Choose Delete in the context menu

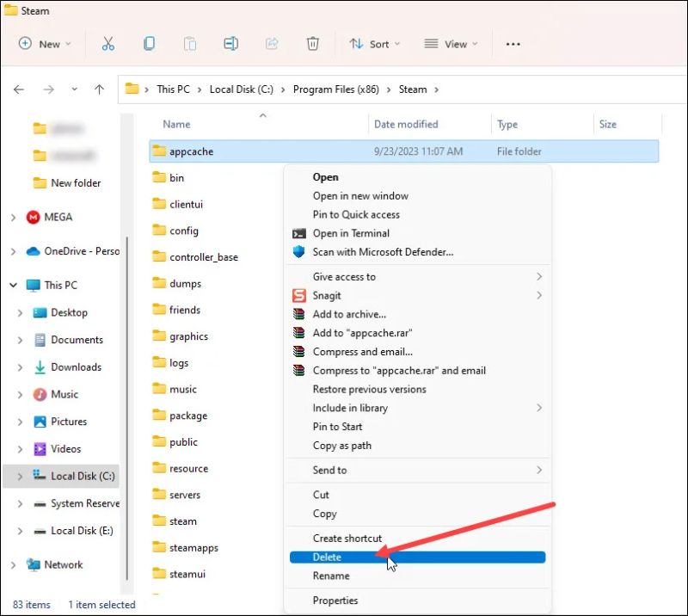point(417,557)
